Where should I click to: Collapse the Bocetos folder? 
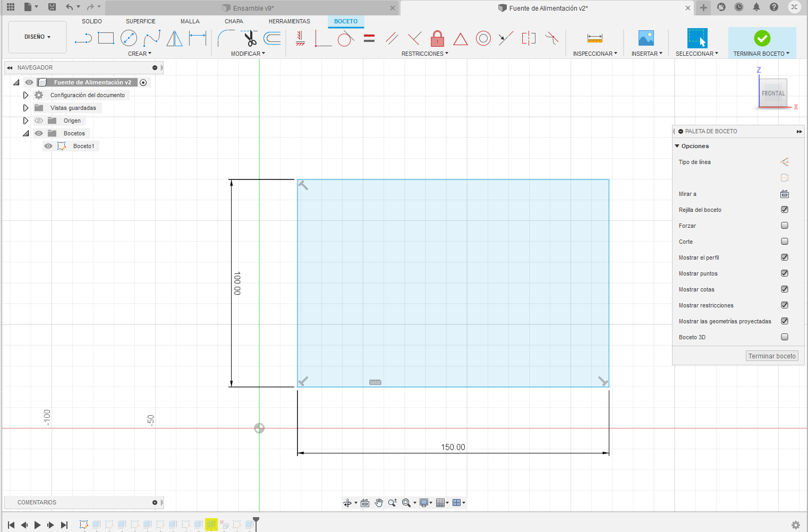25,133
